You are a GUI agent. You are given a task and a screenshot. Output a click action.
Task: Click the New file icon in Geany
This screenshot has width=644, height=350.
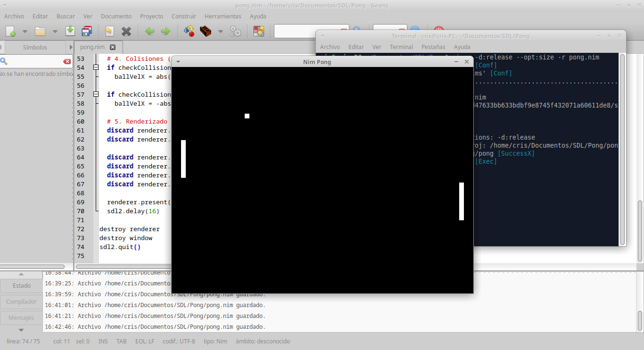pos(10,32)
